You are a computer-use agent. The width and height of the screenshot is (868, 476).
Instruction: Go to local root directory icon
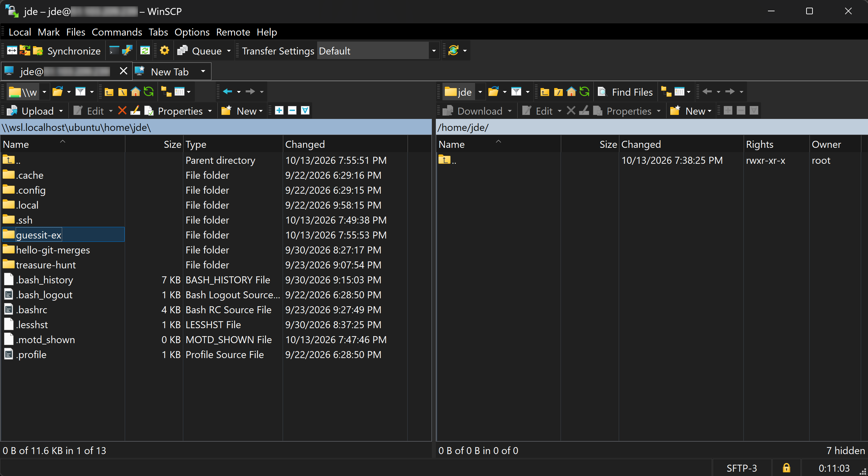tap(122, 92)
